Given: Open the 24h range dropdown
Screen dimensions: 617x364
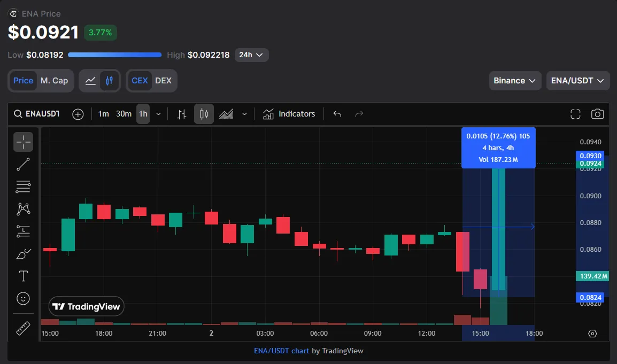Looking at the screenshot, I should 251,55.
